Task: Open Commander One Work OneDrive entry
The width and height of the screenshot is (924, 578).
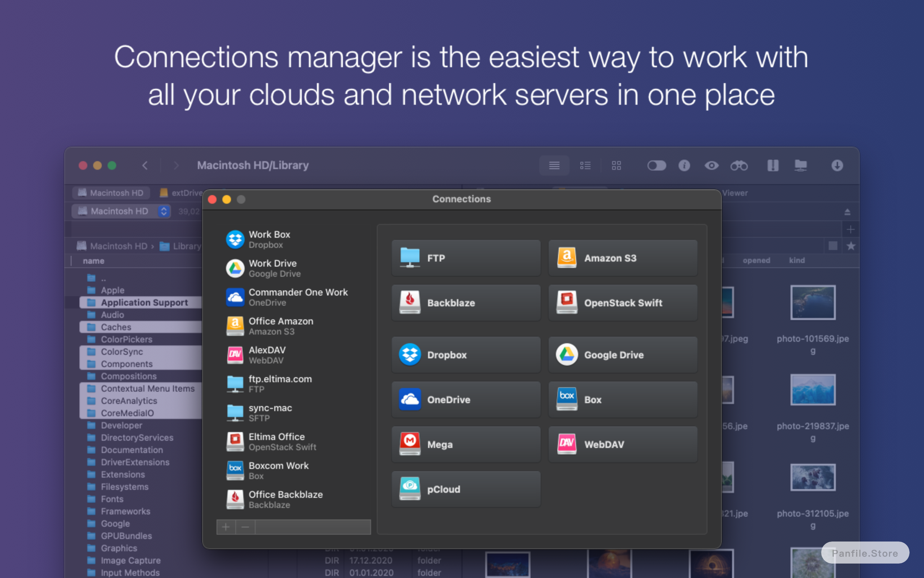Action: [x=293, y=297]
